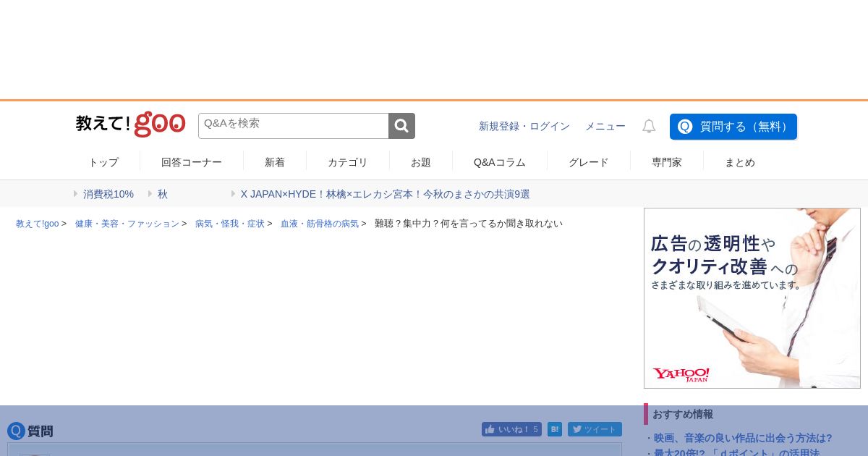Open the notification bell
This screenshot has height=456, width=868.
[649, 126]
